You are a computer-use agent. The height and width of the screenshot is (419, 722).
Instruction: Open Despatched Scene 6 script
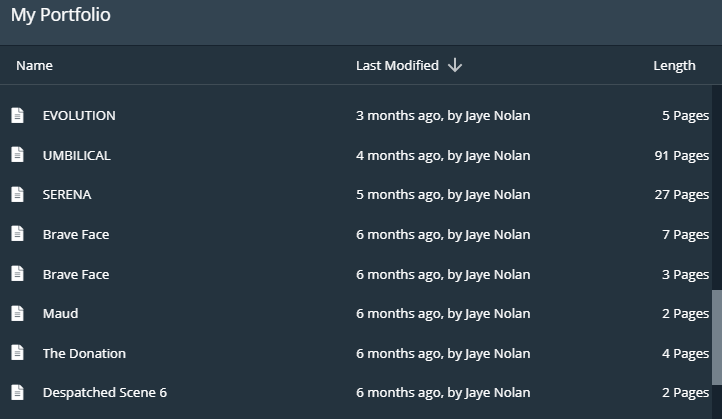click(x=104, y=392)
